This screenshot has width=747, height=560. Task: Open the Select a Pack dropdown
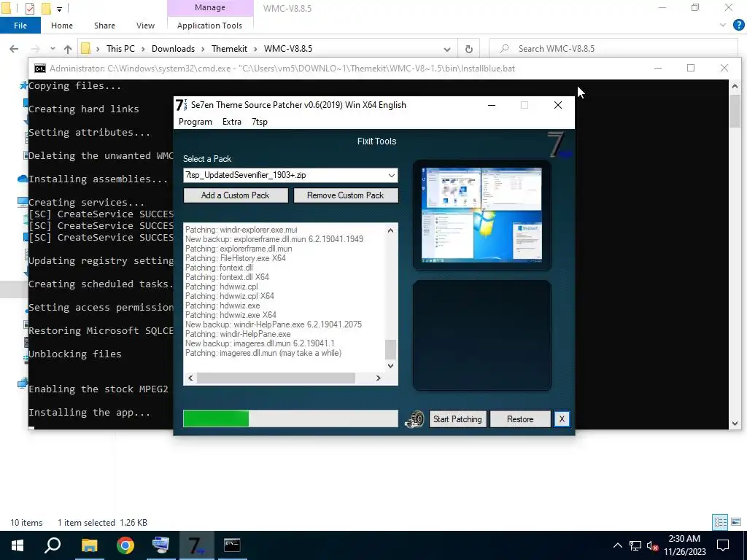coord(391,175)
